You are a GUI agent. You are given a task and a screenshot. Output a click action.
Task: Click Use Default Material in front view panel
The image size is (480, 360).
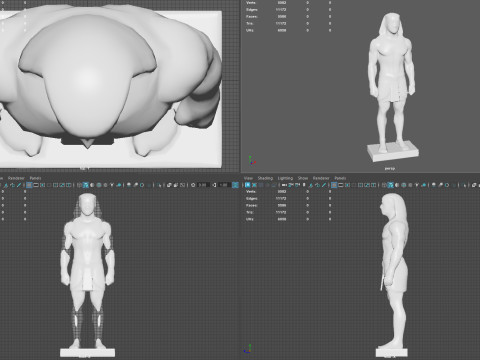click(x=92, y=185)
